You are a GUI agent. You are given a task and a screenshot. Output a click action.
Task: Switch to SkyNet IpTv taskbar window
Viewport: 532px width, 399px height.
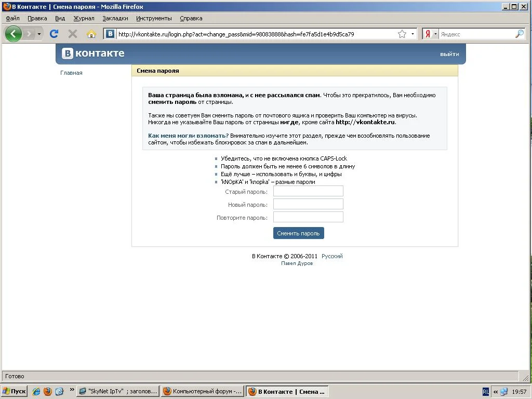pos(118,391)
